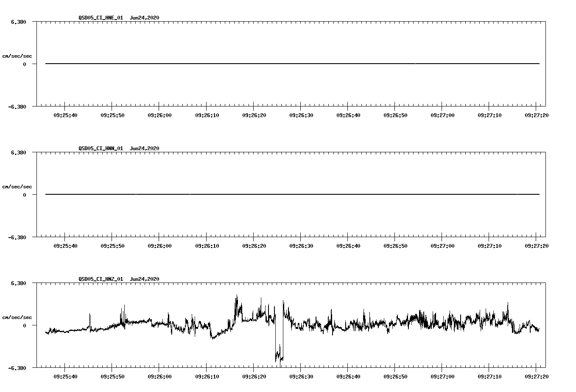Click the zero axis label of HNZ plot
Screen dimensions: 576x392
(25, 325)
